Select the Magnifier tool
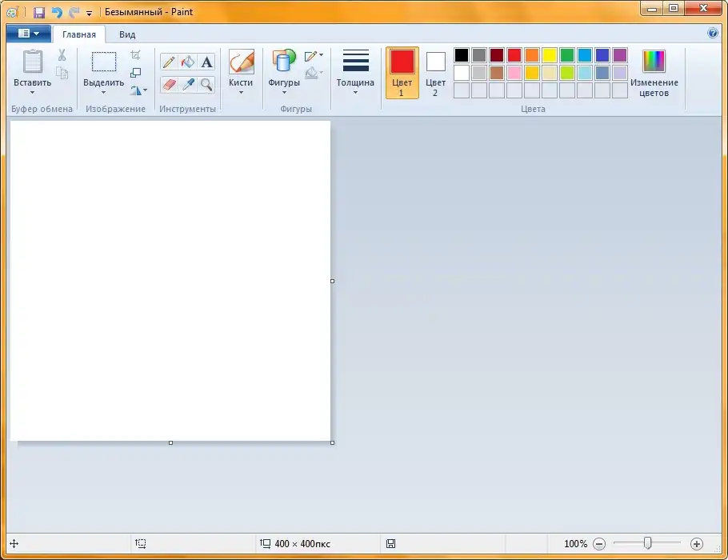This screenshot has height=560, width=728. click(207, 84)
